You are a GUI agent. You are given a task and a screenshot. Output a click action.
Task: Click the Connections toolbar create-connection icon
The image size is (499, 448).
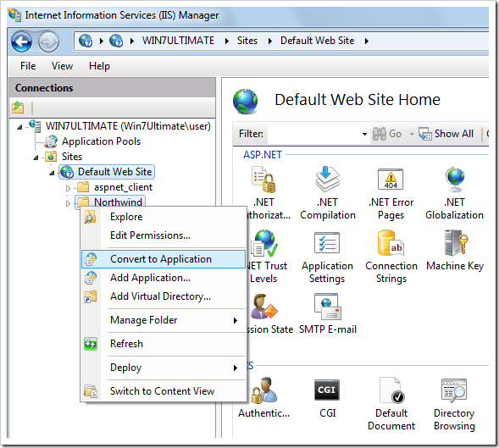(x=18, y=108)
